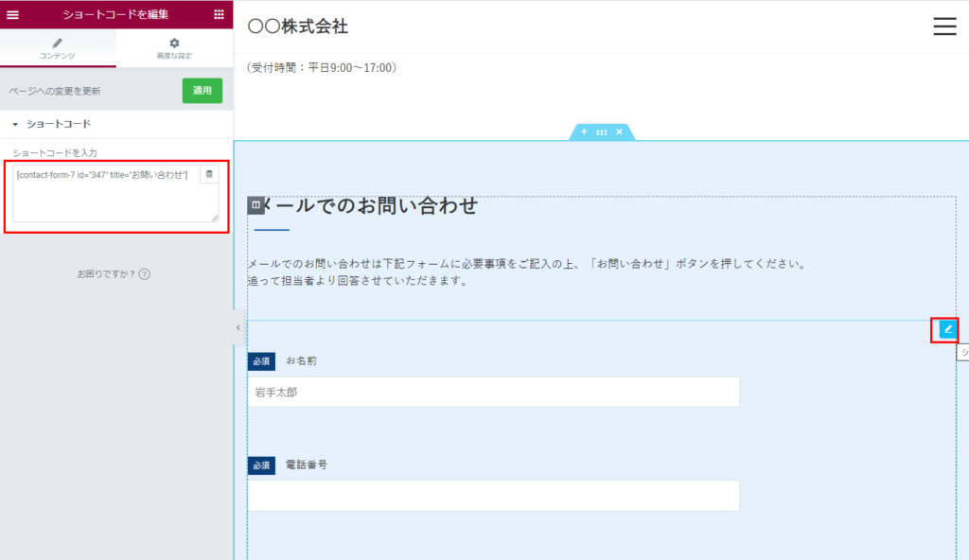The image size is (969, 560).
Task: Click help icon beside お困りですか?
Action: click(x=145, y=274)
